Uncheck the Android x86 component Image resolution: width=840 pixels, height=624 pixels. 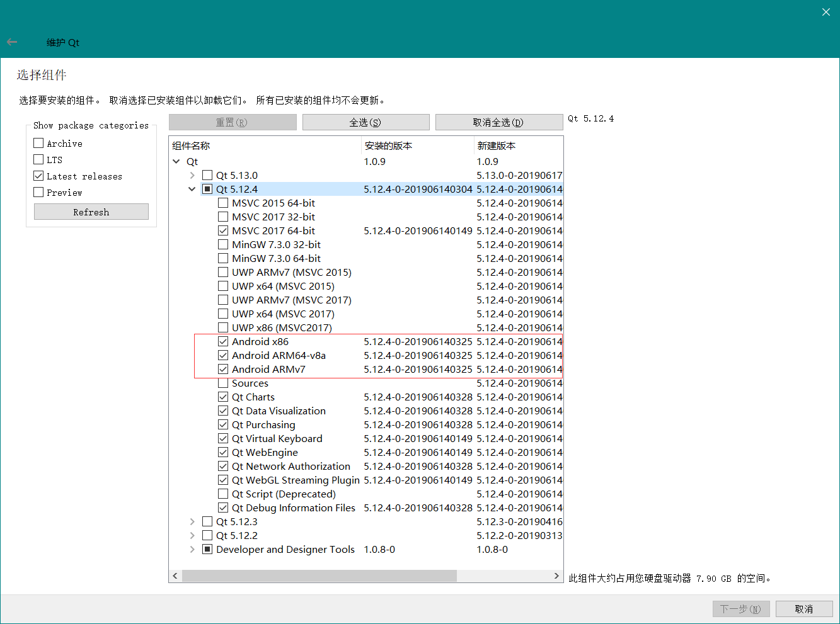(223, 341)
